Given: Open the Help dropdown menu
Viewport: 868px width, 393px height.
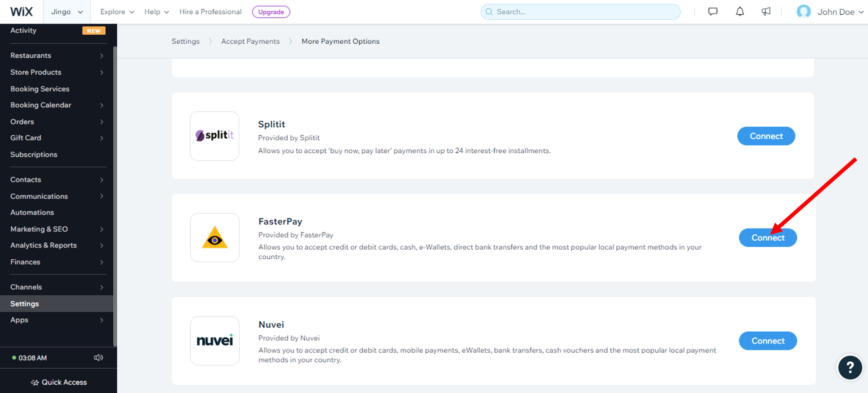Looking at the screenshot, I should [x=157, y=12].
